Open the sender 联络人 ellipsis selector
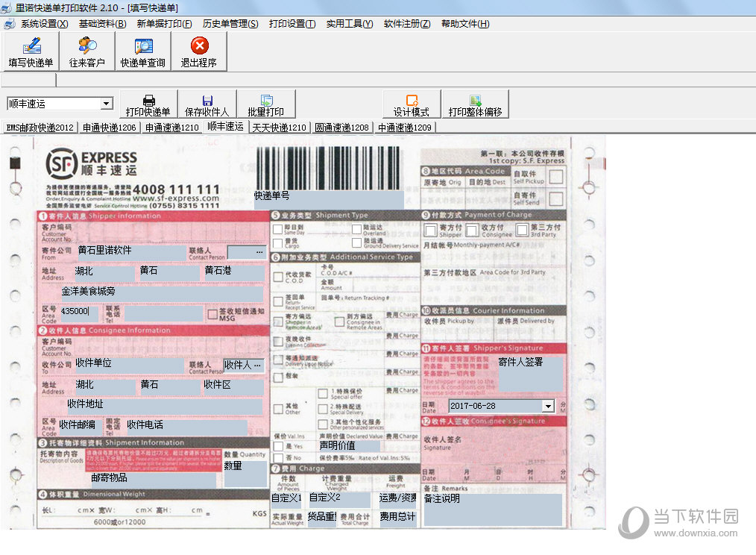Screen dimensions: 756x555 (259, 252)
